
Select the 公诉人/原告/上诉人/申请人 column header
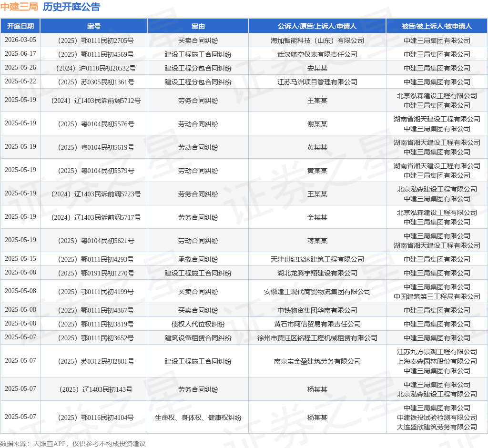click(317, 26)
